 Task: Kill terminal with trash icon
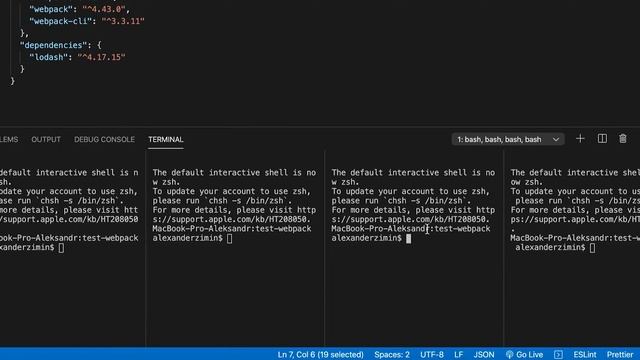coord(622,139)
